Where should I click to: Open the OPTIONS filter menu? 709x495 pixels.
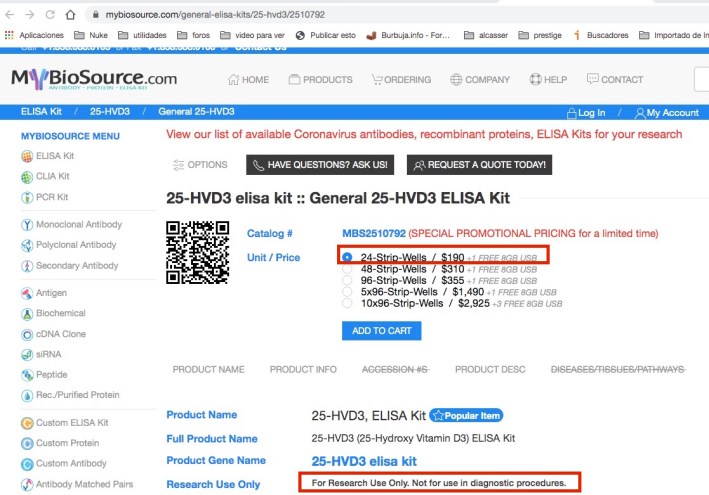200,165
